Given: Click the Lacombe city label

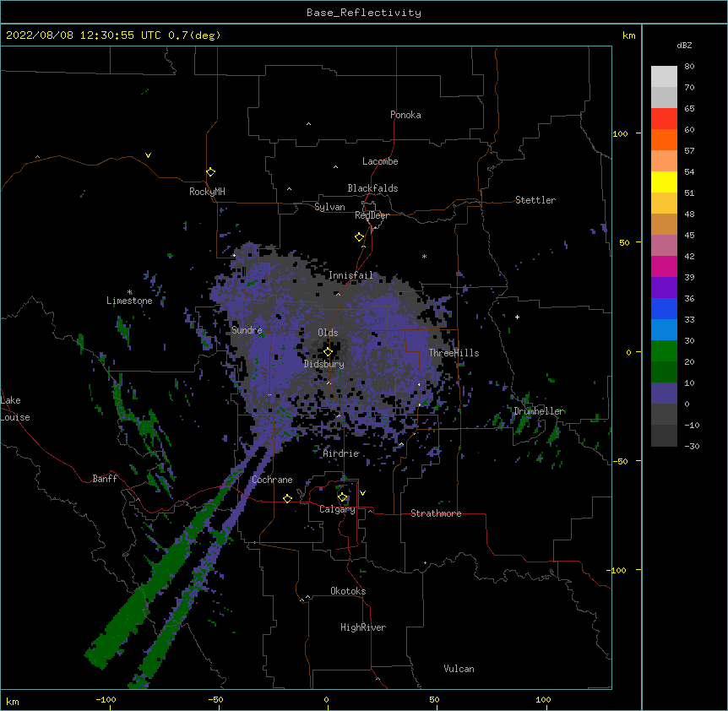Looking at the screenshot, I should (380, 161).
